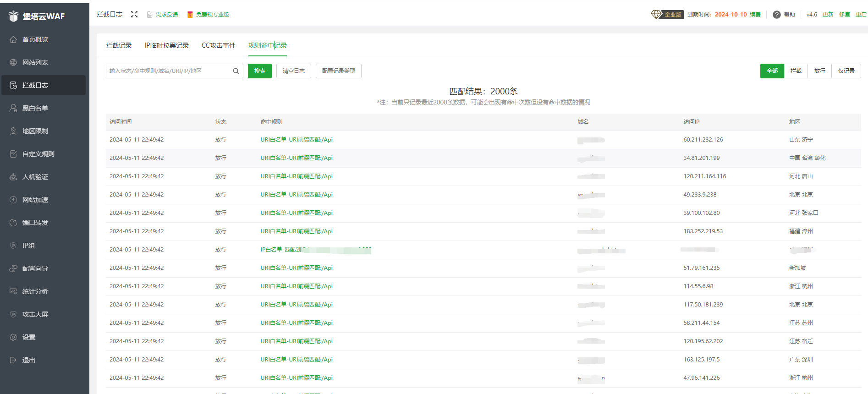Open 黑白名单 user icon in sidebar
The height and width of the screenshot is (394, 868).
pos(13,108)
